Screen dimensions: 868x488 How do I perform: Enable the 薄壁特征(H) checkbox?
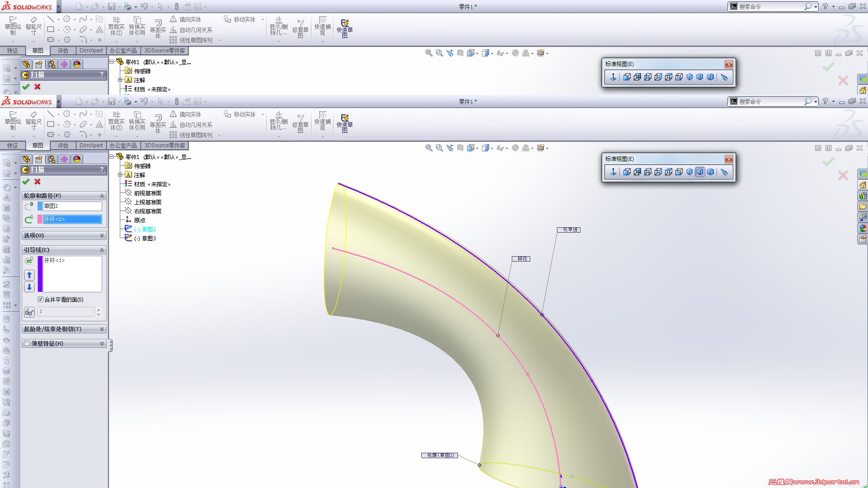pyautogui.click(x=27, y=343)
